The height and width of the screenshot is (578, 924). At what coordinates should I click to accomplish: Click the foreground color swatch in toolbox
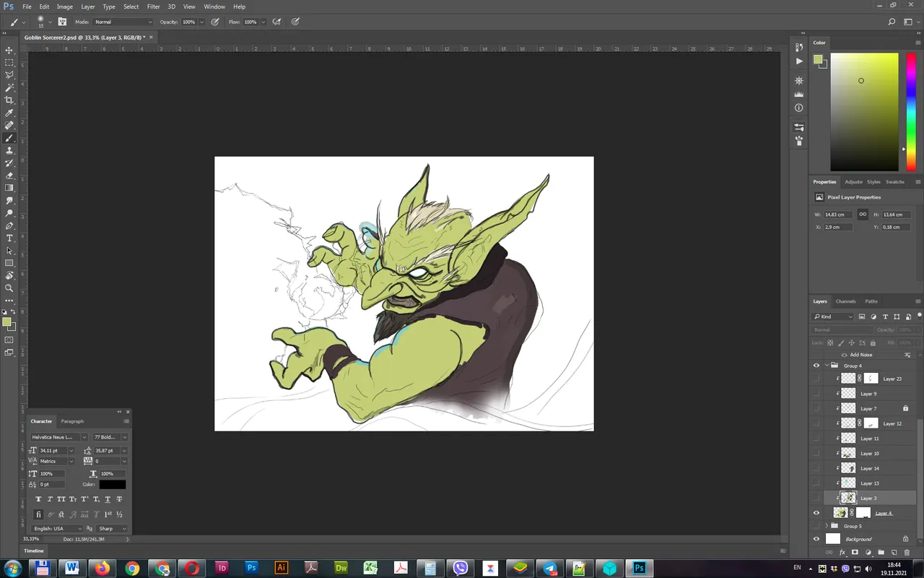click(x=6, y=322)
